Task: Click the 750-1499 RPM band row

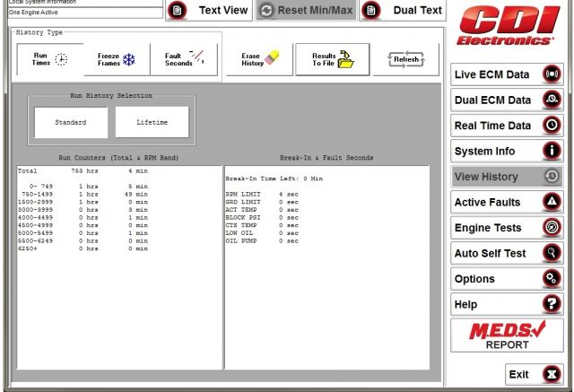Action: pos(83,195)
